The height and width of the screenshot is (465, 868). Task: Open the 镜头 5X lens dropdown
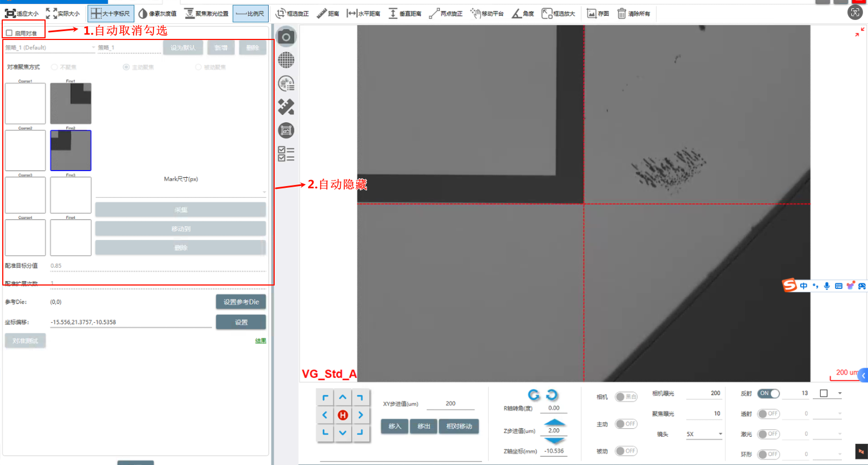point(704,434)
